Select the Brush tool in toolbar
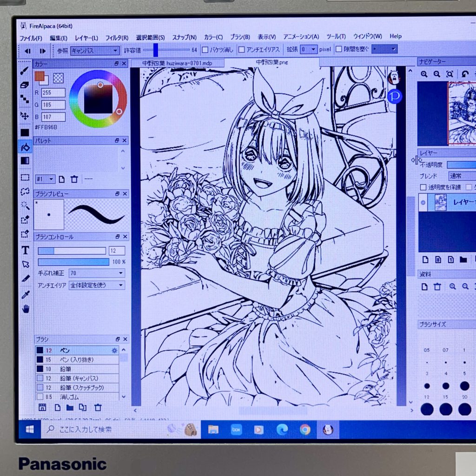The height and width of the screenshot is (476, 476). coord(25,71)
